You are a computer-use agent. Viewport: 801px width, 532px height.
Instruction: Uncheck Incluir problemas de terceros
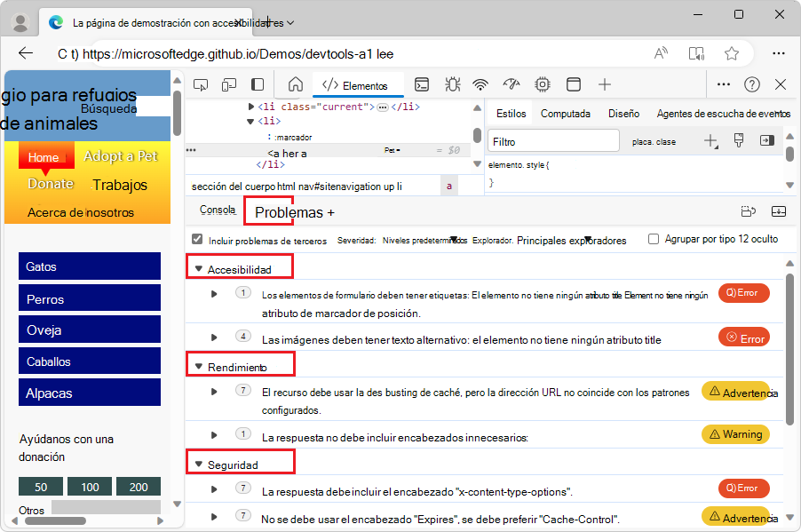tap(197, 240)
